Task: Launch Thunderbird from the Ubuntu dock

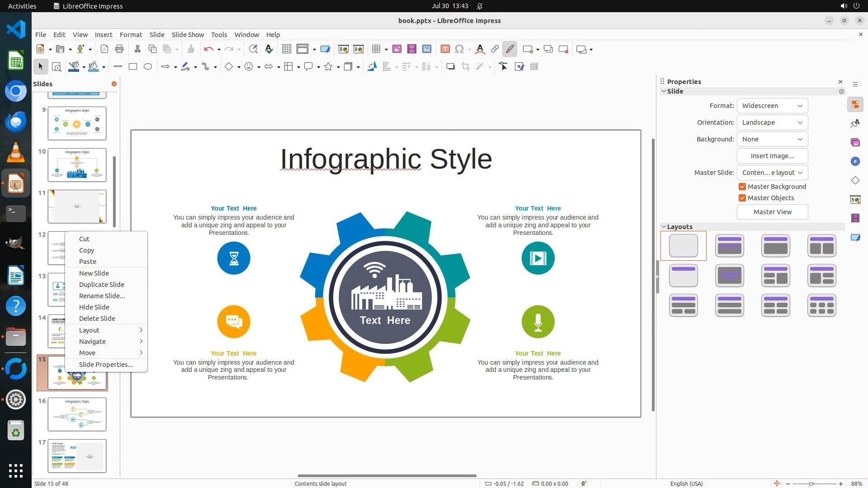Action: (x=16, y=122)
